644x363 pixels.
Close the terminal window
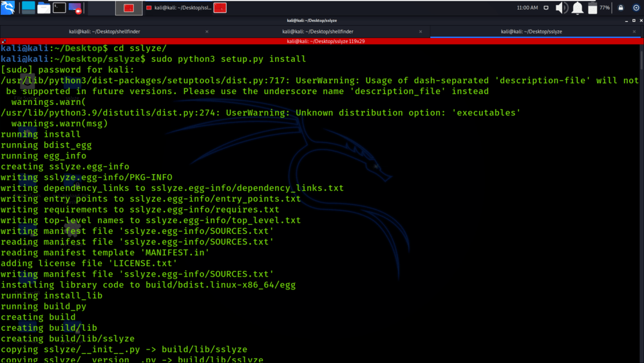click(x=641, y=21)
